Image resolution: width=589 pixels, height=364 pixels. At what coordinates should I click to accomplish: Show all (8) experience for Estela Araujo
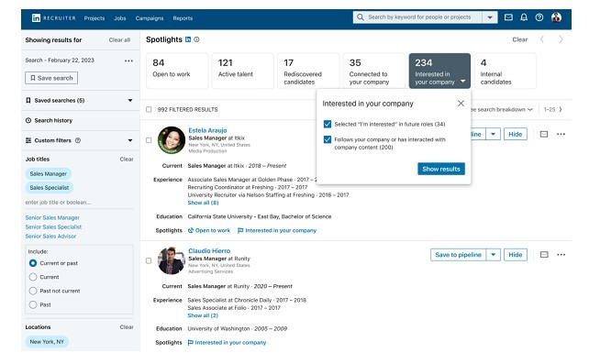click(203, 203)
